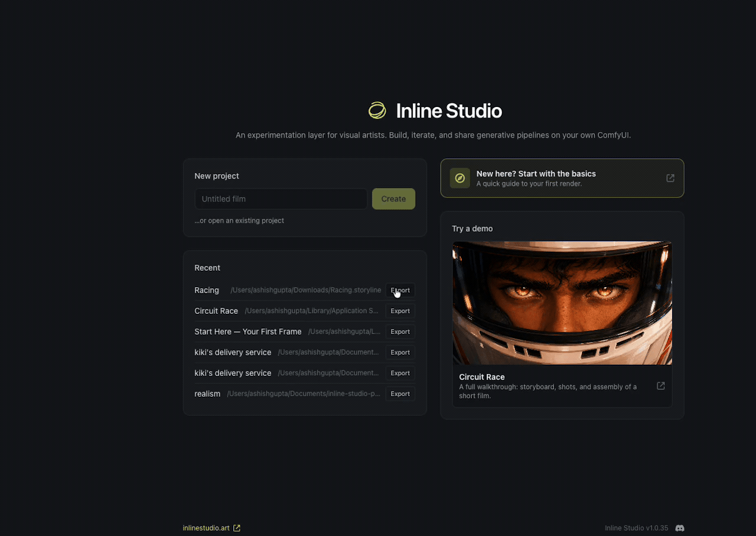
Task: Click the Circuit Race title under the demo image
Action: tap(482, 377)
